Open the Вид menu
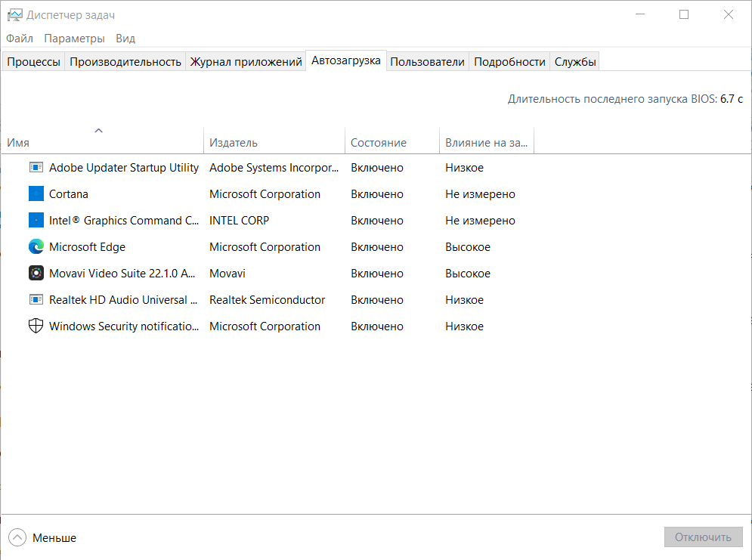Image resolution: width=752 pixels, height=560 pixels. [125, 39]
